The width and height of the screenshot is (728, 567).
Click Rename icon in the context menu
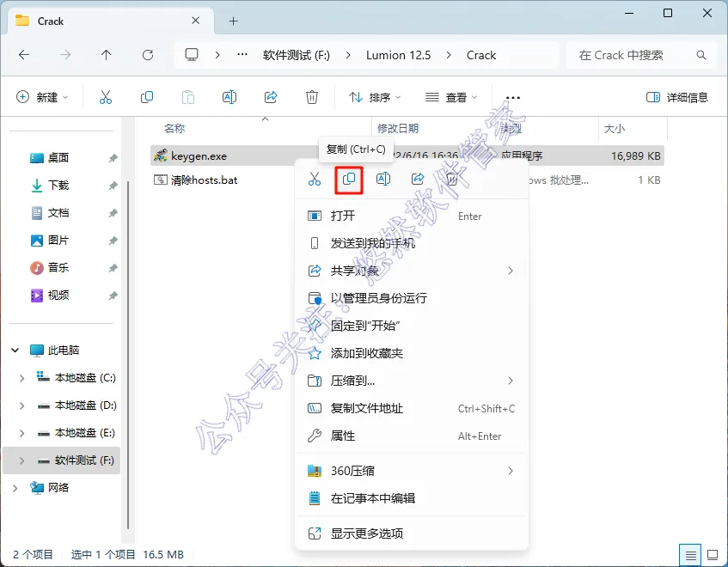[383, 179]
